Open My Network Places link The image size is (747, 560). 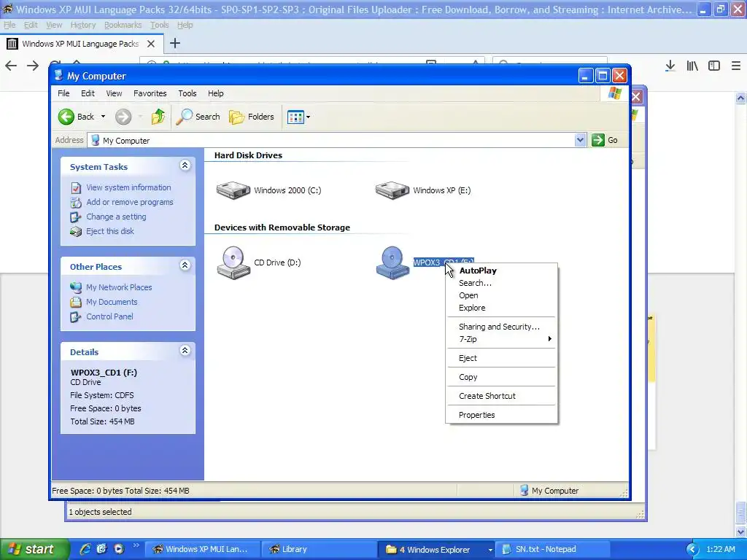(x=119, y=287)
